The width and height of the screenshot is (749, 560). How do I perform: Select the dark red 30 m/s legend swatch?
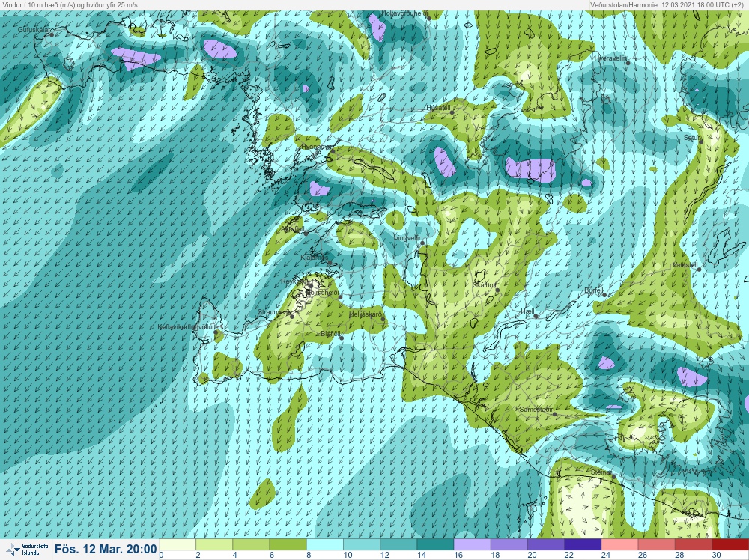[730, 545]
